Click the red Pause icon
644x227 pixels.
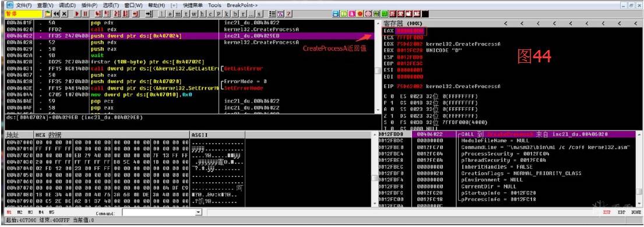click(86, 13)
